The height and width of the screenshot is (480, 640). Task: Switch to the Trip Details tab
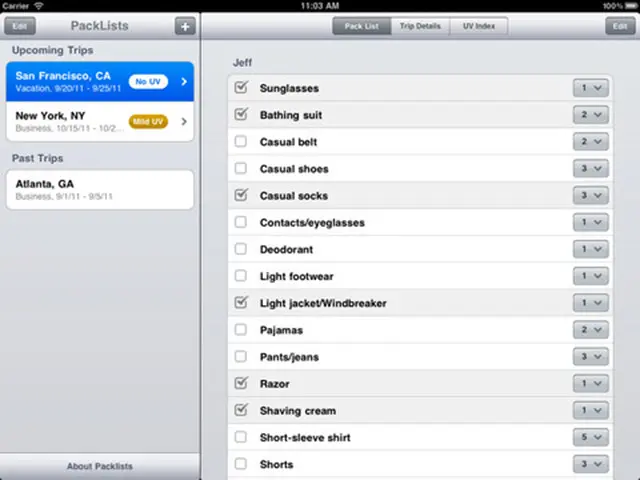420,26
